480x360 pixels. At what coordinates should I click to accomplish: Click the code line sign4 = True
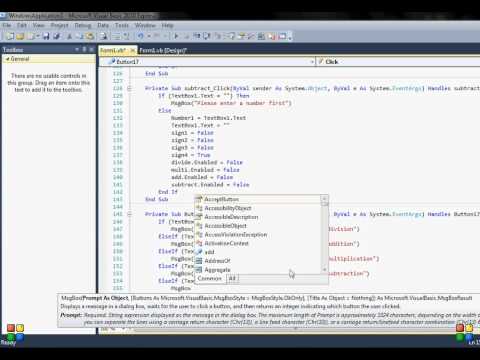point(191,155)
